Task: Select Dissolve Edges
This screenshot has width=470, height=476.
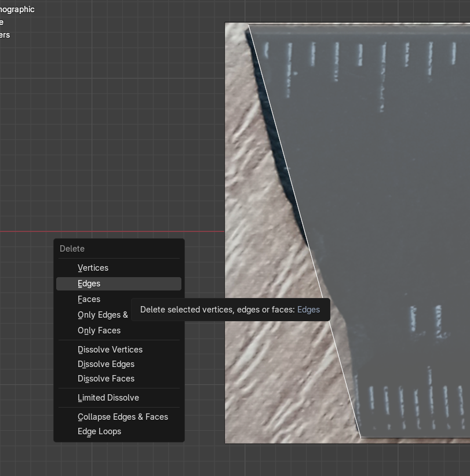Action: pyautogui.click(x=106, y=364)
